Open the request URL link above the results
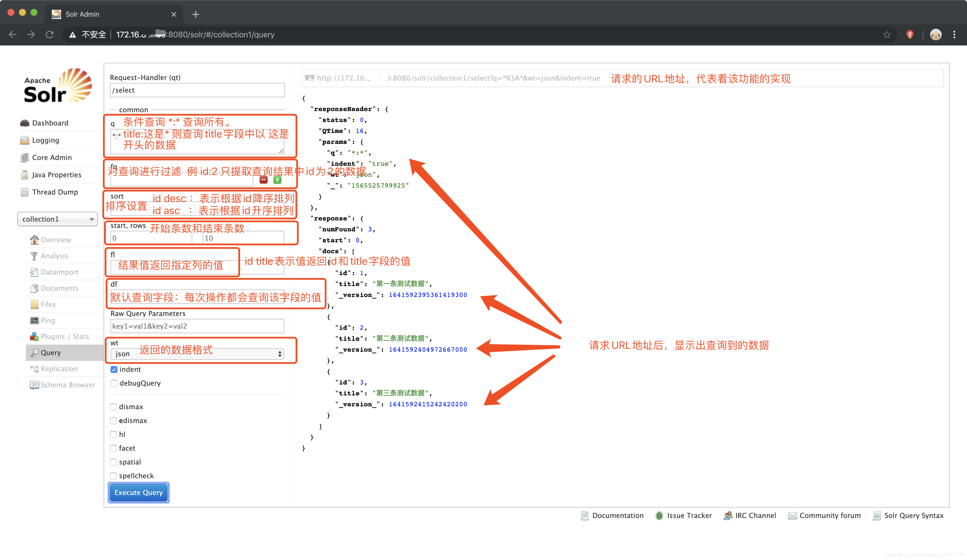The height and width of the screenshot is (560, 967). 458,78
